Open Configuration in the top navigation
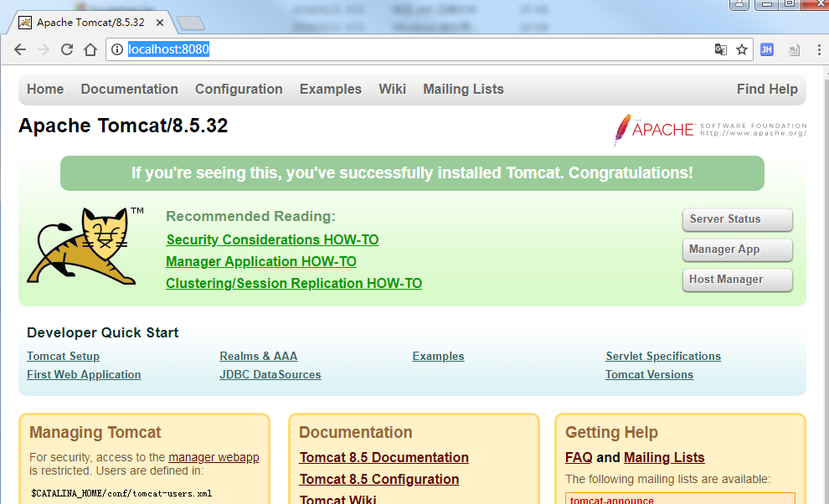This screenshot has width=829, height=504. pos(239,90)
